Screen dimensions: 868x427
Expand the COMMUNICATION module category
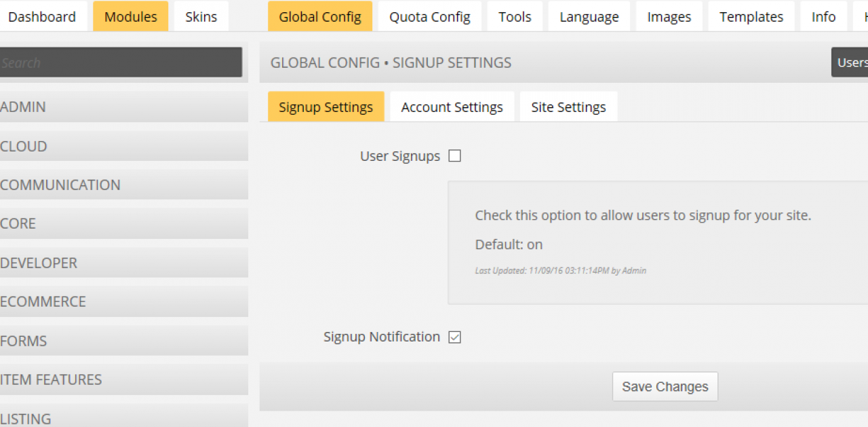pos(122,185)
